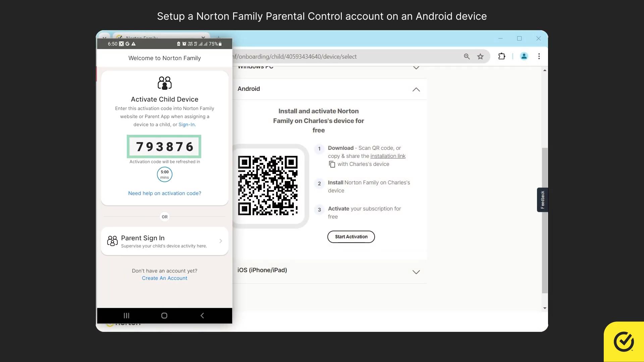The image size is (644, 362).
Task: Tap the Parent Sign In family icon
Action: tap(112, 241)
